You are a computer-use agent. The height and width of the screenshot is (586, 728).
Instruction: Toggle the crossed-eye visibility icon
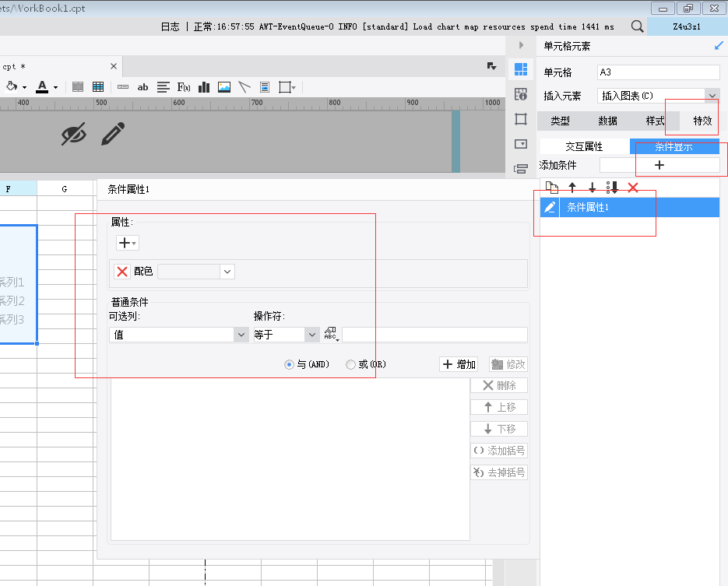[74, 134]
